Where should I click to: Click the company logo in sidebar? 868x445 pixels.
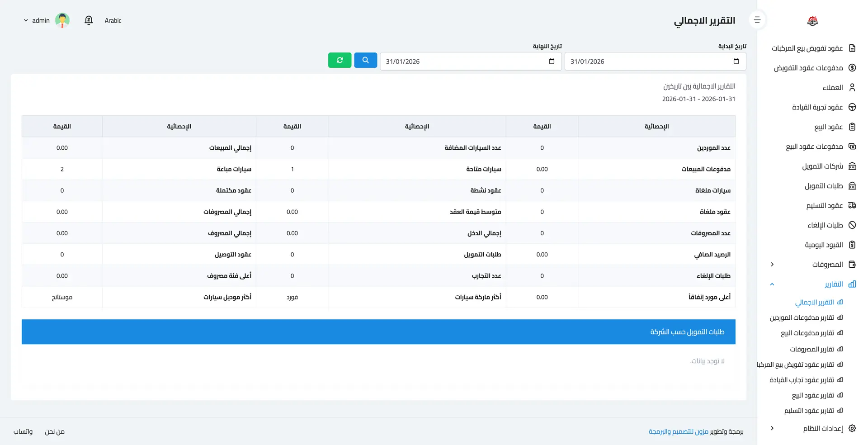812,21
